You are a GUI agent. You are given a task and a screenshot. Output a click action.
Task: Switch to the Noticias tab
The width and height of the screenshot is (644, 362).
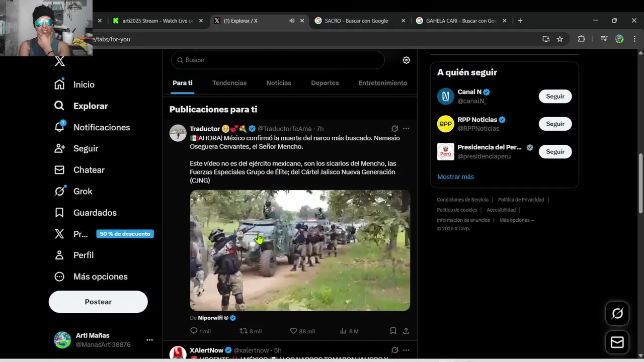click(279, 83)
